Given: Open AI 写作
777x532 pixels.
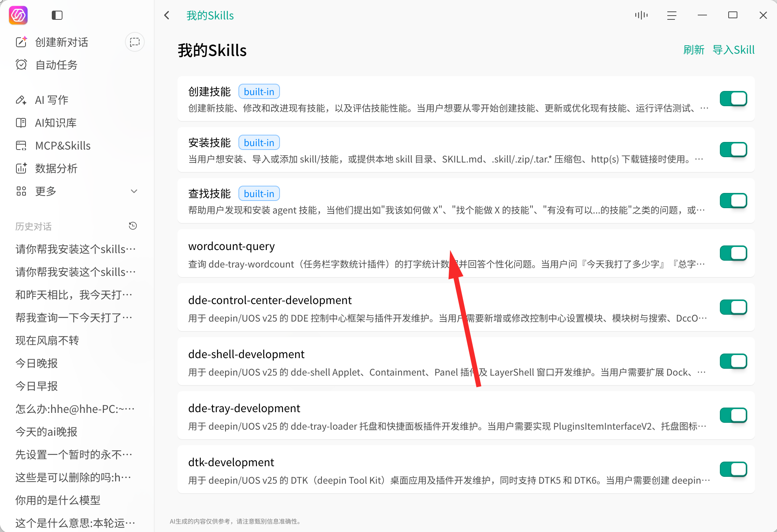Looking at the screenshot, I should 51,100.
